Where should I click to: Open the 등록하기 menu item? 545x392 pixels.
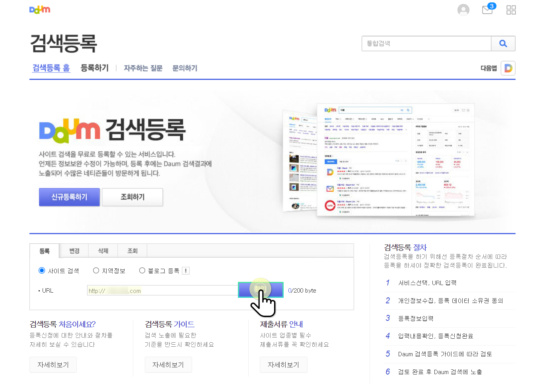(95, 68)
